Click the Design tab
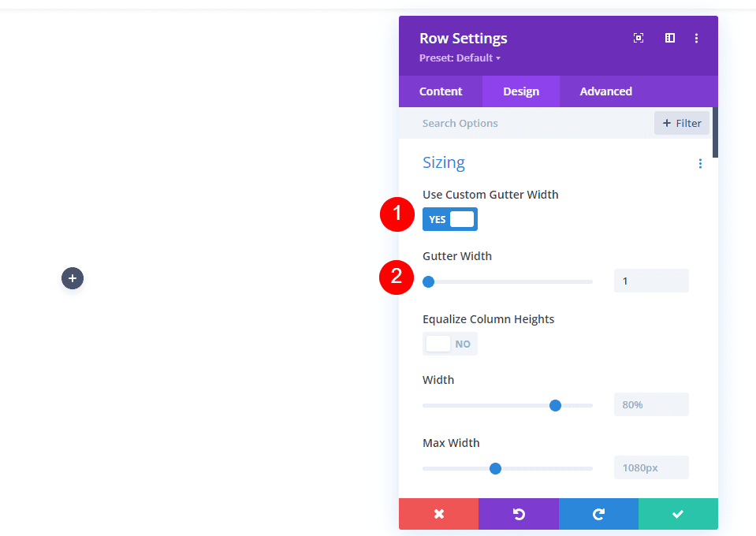The image size is (756, 536). (x=520, y=91)
